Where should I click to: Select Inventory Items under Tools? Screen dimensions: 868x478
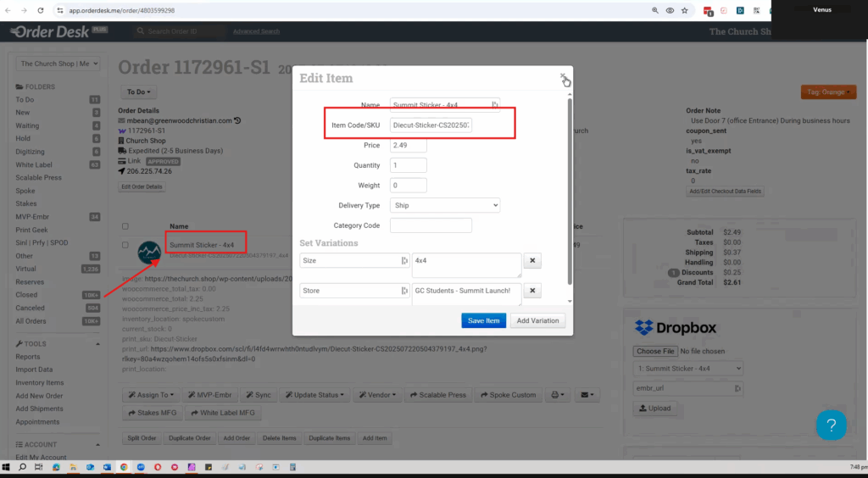point(39,382)
